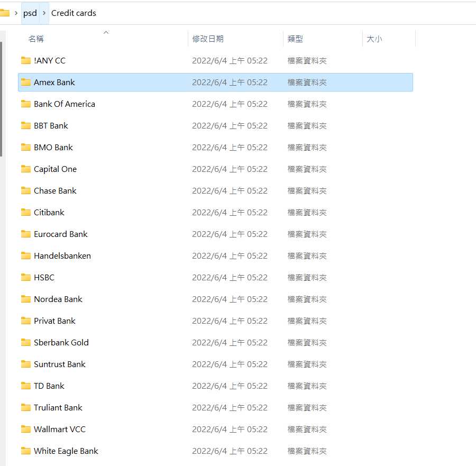Click the vertical scrollbar on the left pane
Viewport: 476px width, 466px height.
click(1, 99)
